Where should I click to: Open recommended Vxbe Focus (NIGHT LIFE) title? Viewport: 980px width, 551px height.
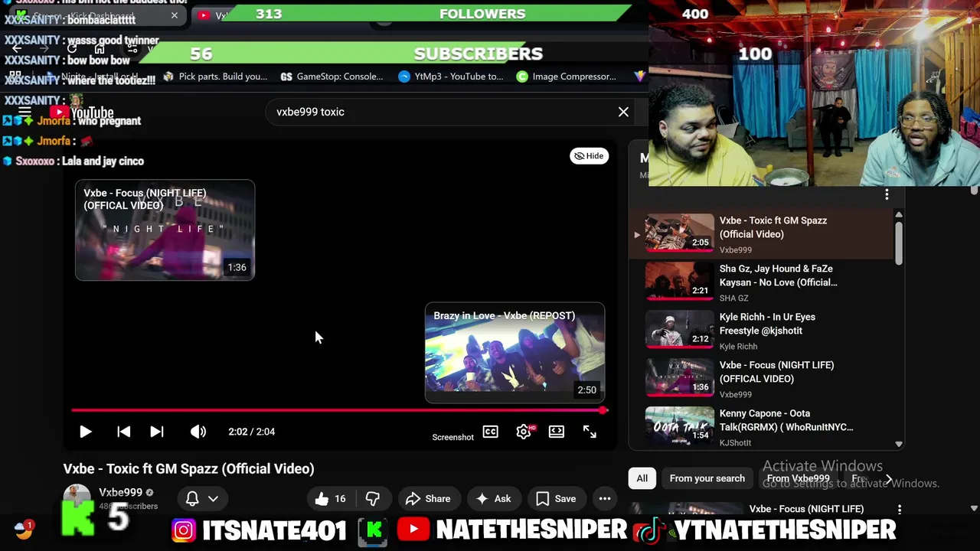coord(806,509)
